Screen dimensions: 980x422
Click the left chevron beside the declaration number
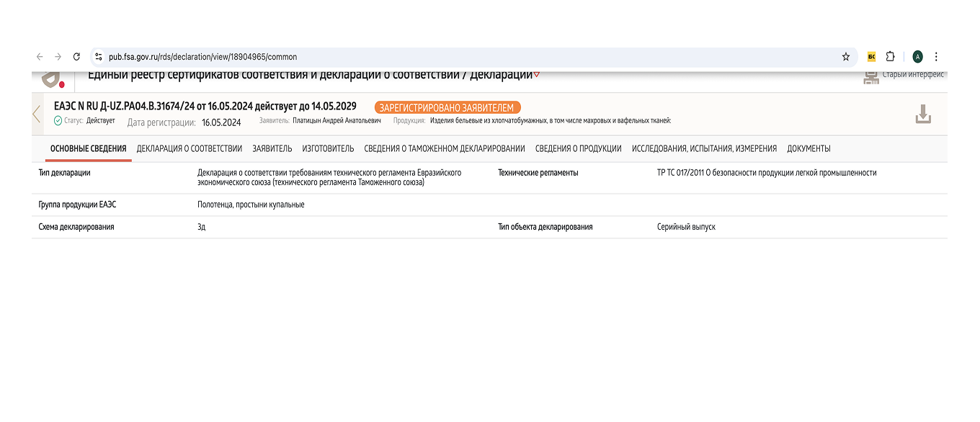coord(36,114)
